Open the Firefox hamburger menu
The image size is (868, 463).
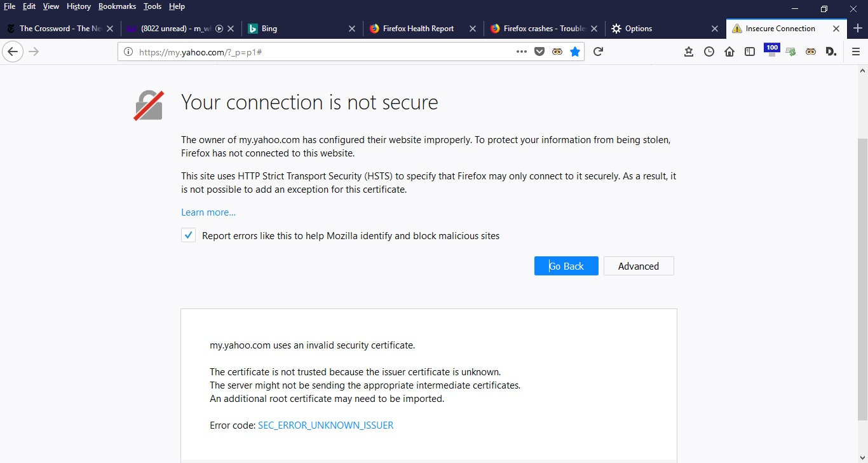click(856, 52)
